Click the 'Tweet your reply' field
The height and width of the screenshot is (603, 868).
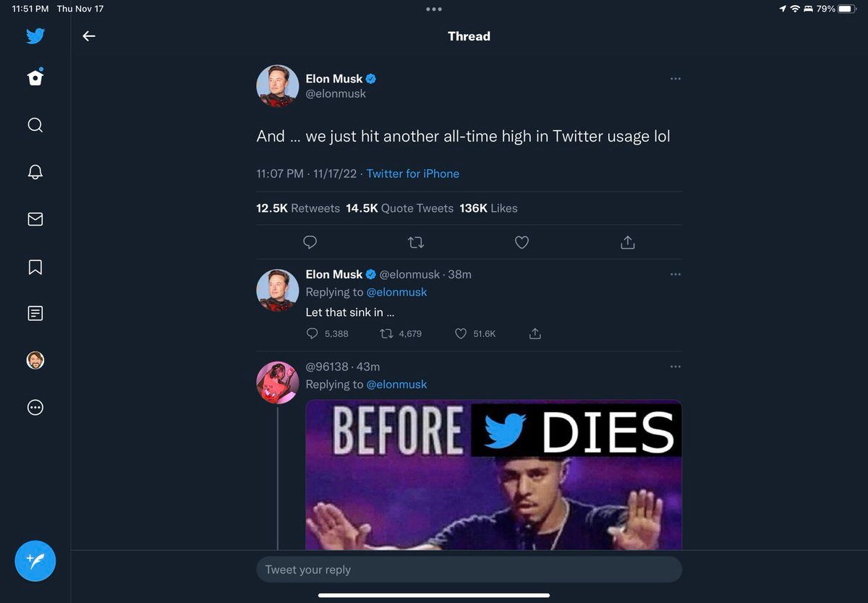(x=469, y=570)
